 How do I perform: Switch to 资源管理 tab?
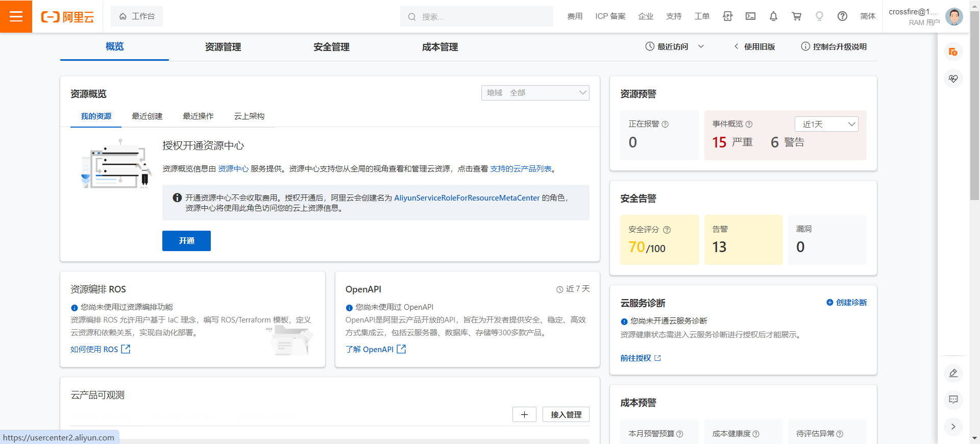(223, 47)
